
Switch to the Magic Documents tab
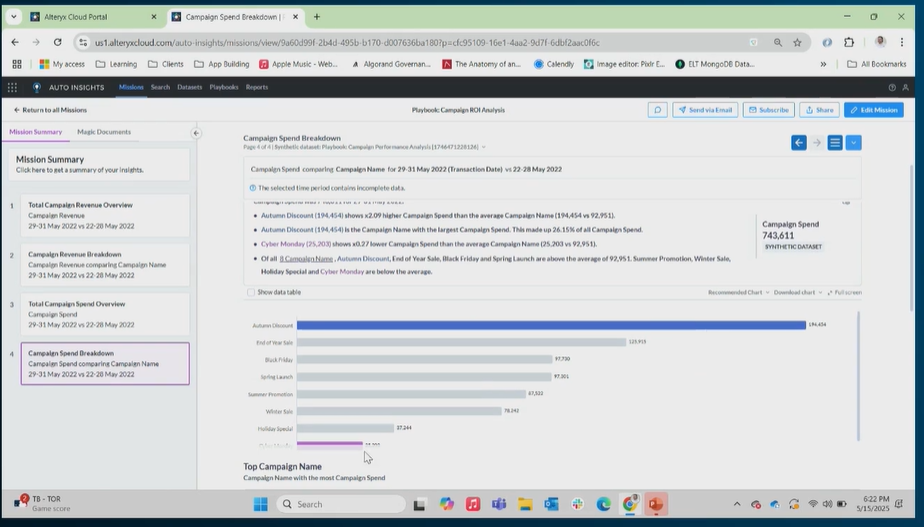[104, 132]
